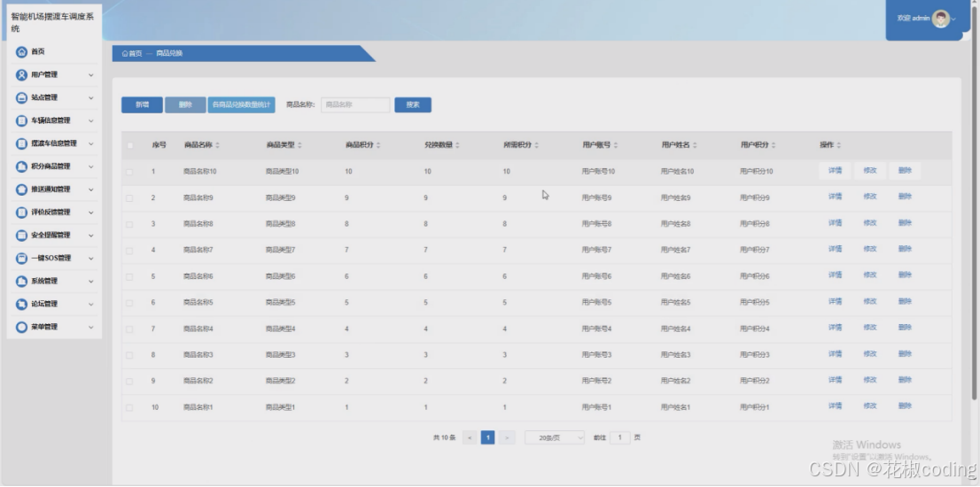Image resolution: width=980 pixels, height=487 pixels.
Task: Check the row for 商品名称3
Action: (x=129, y=355)
